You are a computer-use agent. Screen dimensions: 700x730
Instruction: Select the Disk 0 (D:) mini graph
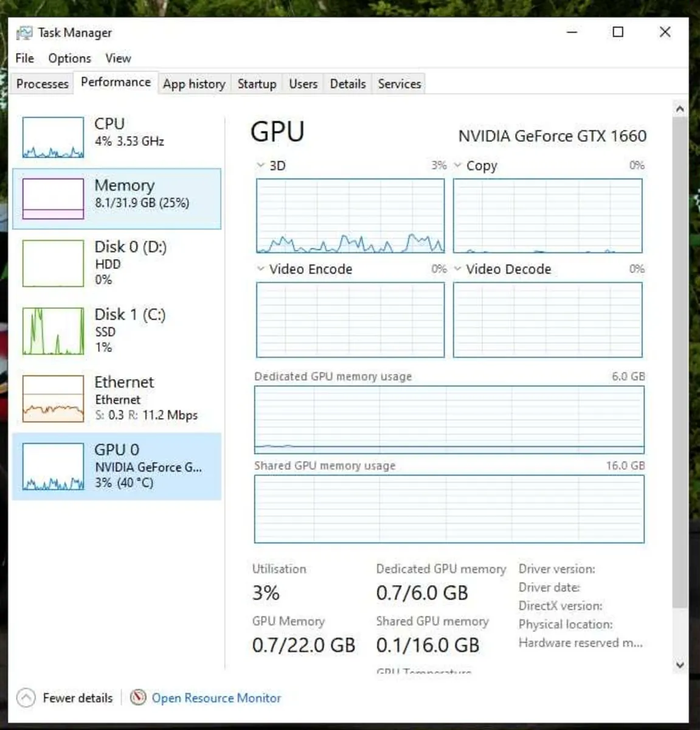53,263
